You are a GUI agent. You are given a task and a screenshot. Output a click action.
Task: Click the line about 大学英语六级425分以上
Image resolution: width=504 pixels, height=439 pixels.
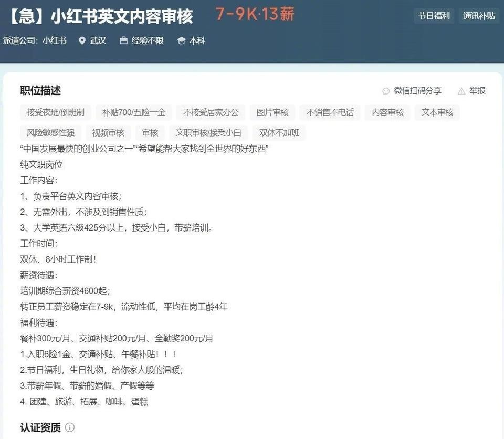[x=116, y=228]
